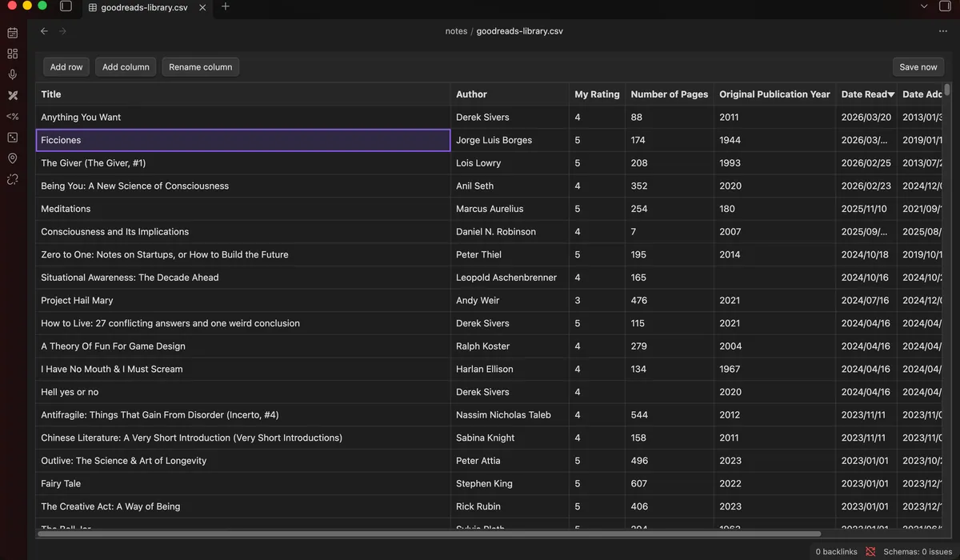Screen dimensions: 960x560
Task: Click the Rename column button
Action: (201, 67)
